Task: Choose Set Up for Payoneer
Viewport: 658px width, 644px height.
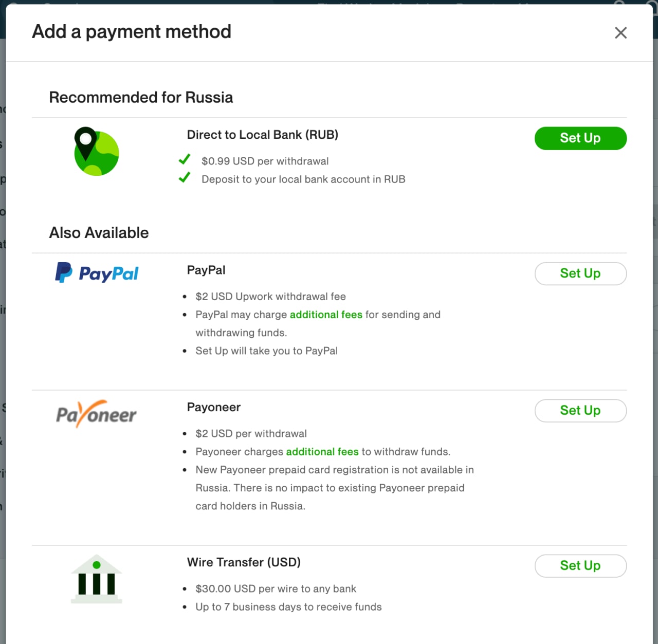Action: tap(580, 411)
